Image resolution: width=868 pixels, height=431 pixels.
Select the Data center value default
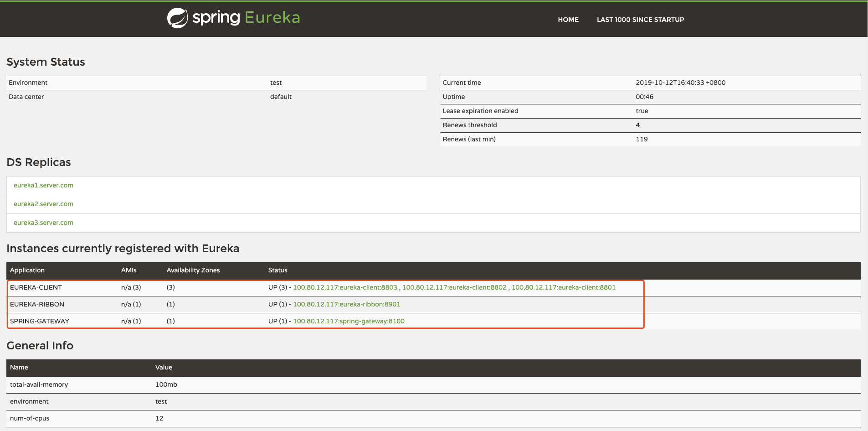[x=281, y=97]
